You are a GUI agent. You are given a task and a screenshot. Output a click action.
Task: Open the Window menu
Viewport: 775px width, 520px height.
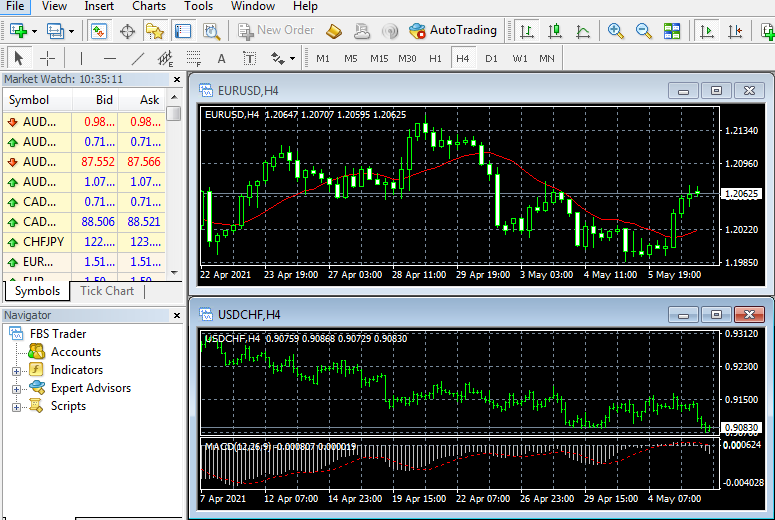(x=253, y=6)
